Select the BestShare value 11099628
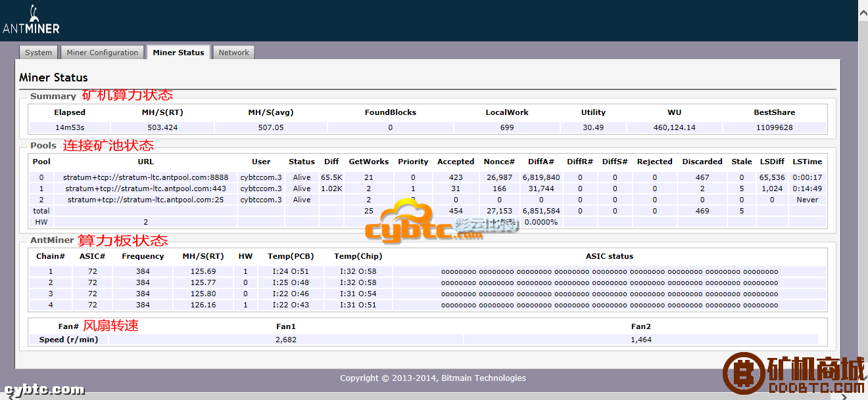 (x=775, y=127)
